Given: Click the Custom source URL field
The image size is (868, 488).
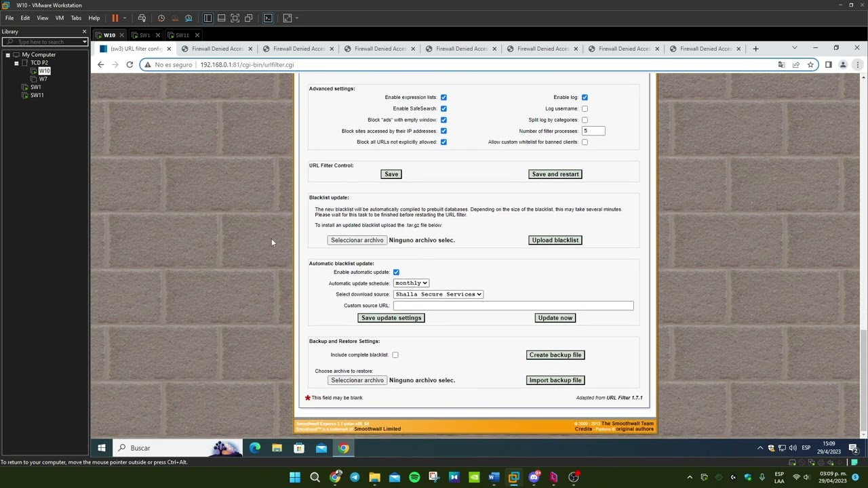Looking at the screenshot, I should pyautogui.click(x=513, y=306).
